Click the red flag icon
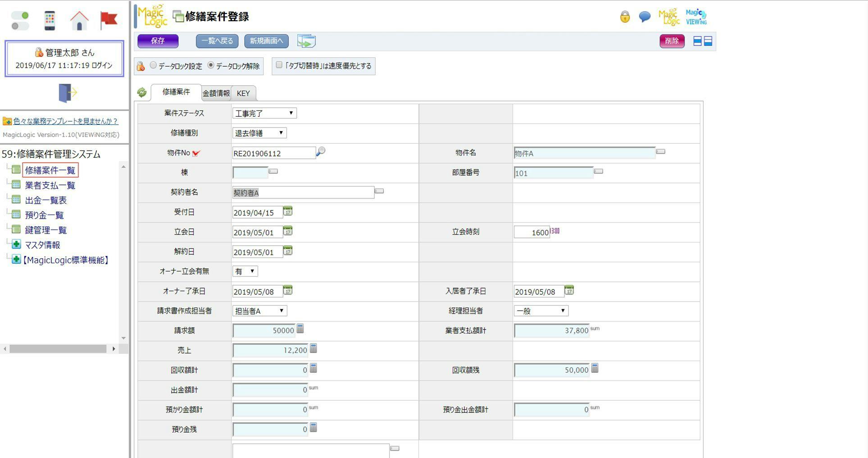Viewport: 868px width, 458px height. point(109,20)
